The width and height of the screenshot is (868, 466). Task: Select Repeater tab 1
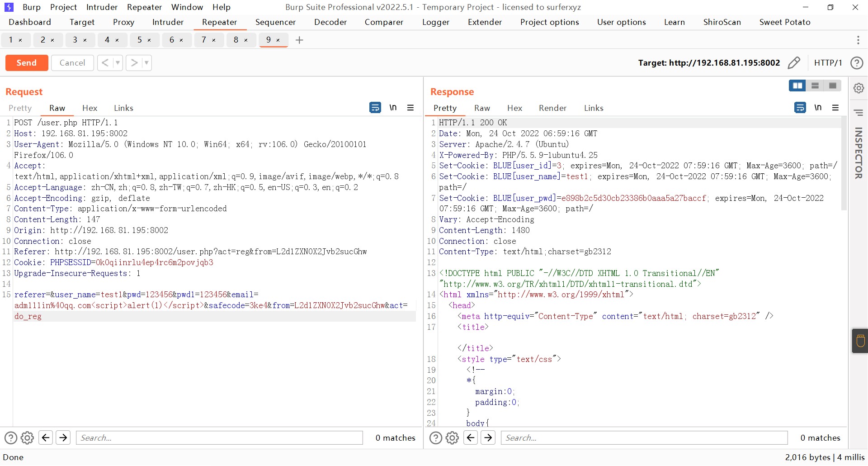11,40
